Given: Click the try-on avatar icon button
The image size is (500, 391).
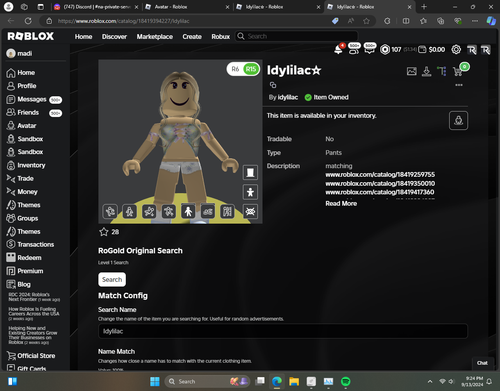Looking at the screenshot, I should pos(458,120).
